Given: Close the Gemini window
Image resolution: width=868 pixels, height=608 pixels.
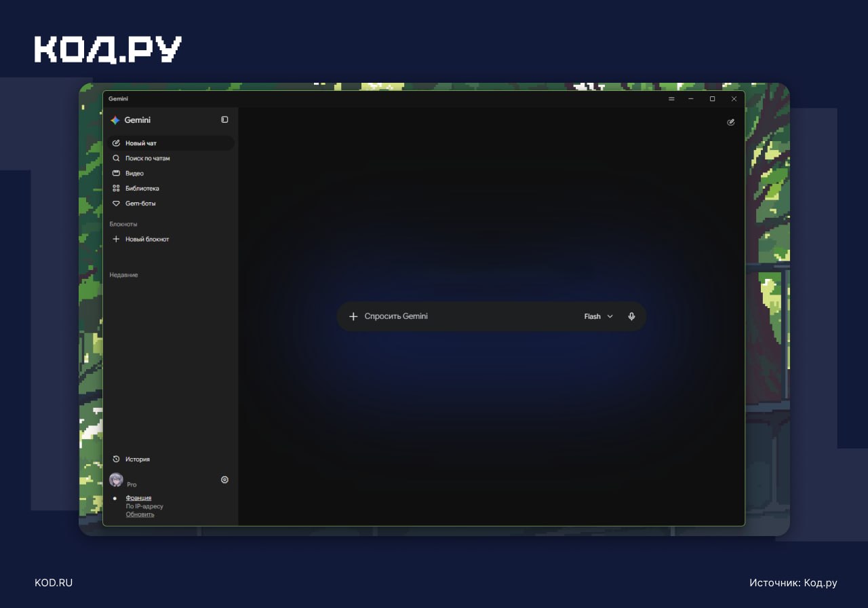Looking at the screenshot, I should 734,99.
